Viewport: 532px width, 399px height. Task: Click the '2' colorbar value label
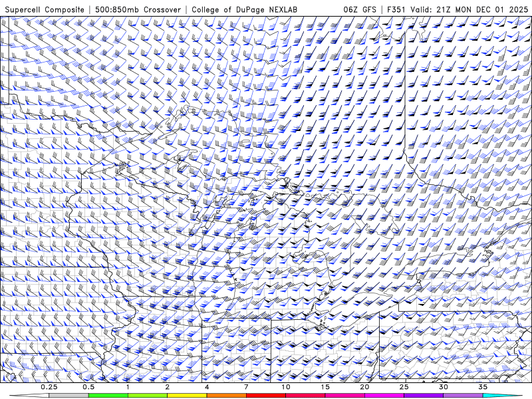(168, 387)
